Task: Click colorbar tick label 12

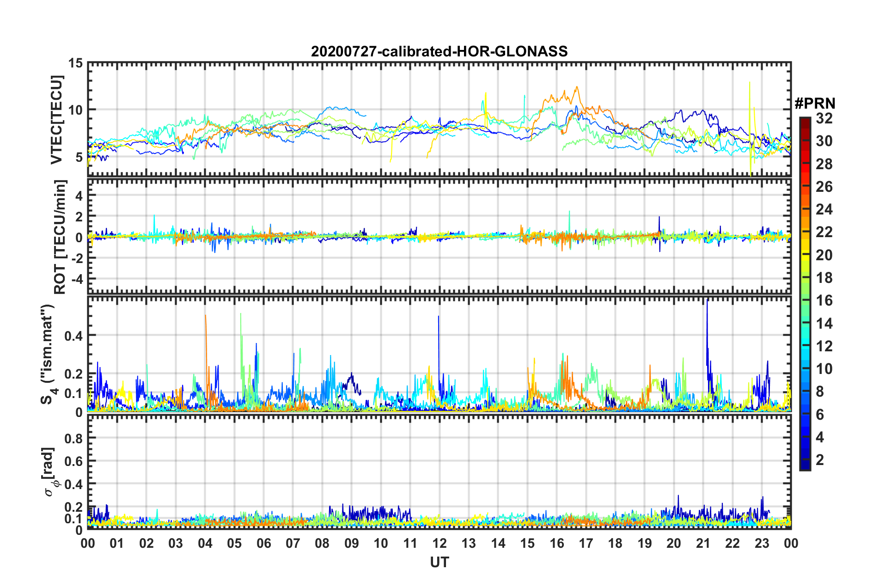Action: coord(824,346)
